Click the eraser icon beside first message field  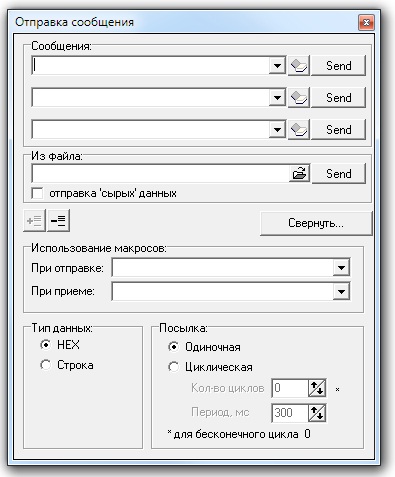299,66
